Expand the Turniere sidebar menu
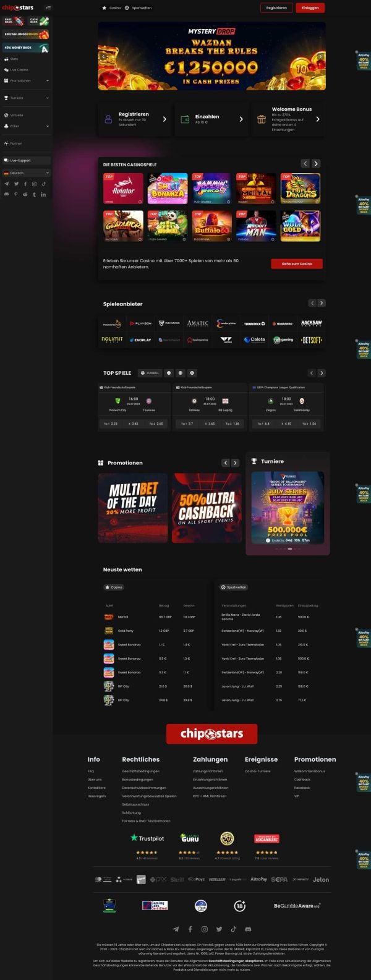Image resolution: width=371 pixels, height=980 pixels. (26, 98)
